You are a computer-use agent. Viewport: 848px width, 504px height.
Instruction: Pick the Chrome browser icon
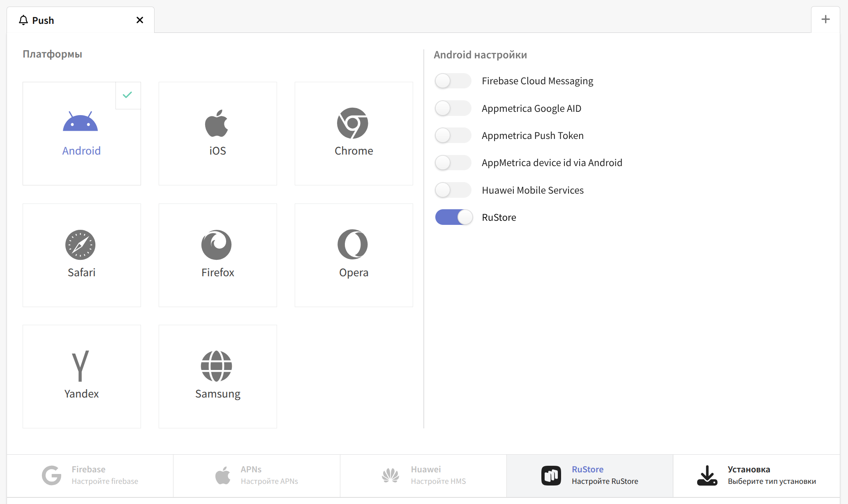[x=353, y=123]
